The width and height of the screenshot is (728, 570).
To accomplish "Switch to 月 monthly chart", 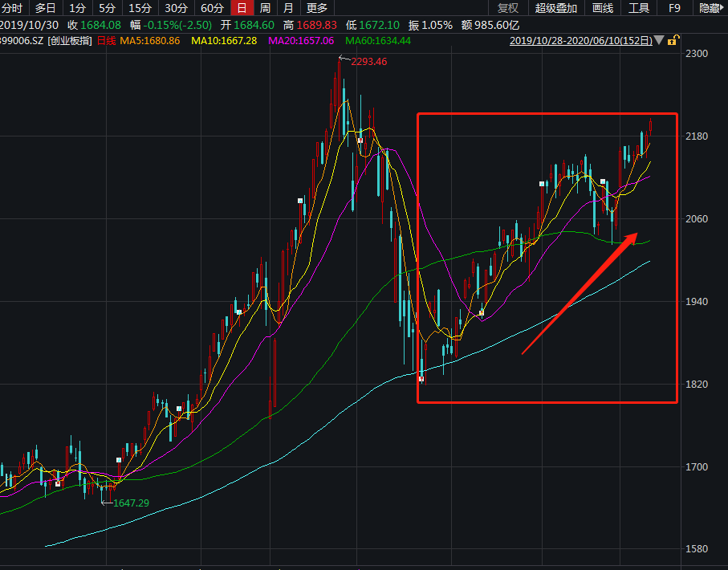I will pos(288,8).
